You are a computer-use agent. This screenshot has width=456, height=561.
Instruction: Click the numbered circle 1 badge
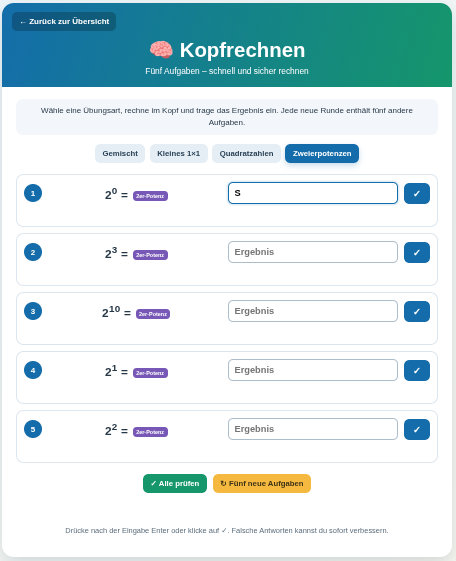(x=33, y=193)
